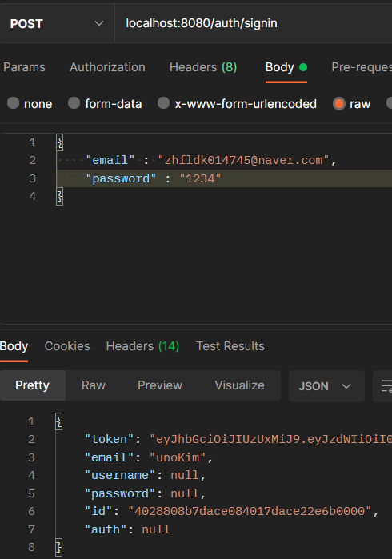Screen dimensions: 392x559
Task: Open the JSON format dropdown
Action: click(x=326, y=386)
